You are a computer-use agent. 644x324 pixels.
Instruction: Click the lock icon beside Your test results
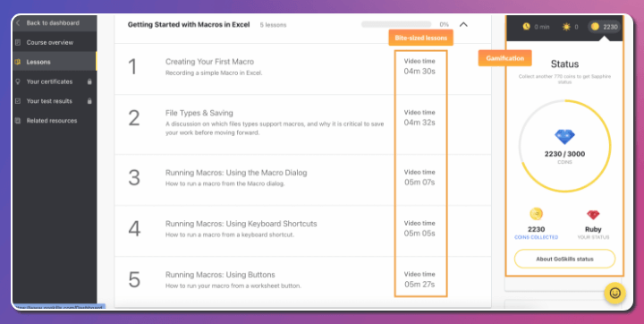[89, 101]
